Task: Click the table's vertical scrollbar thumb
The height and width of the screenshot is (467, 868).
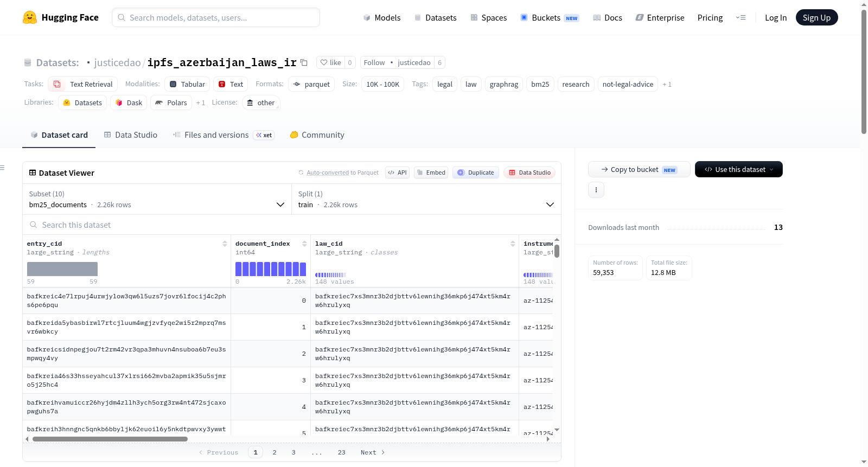Action: tap(557, 251)
